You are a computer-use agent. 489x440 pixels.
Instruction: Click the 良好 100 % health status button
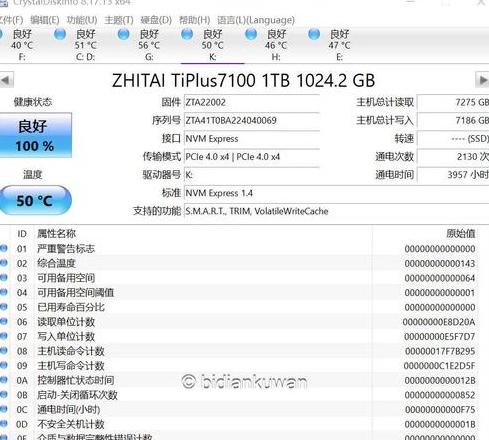coord(35,135)
